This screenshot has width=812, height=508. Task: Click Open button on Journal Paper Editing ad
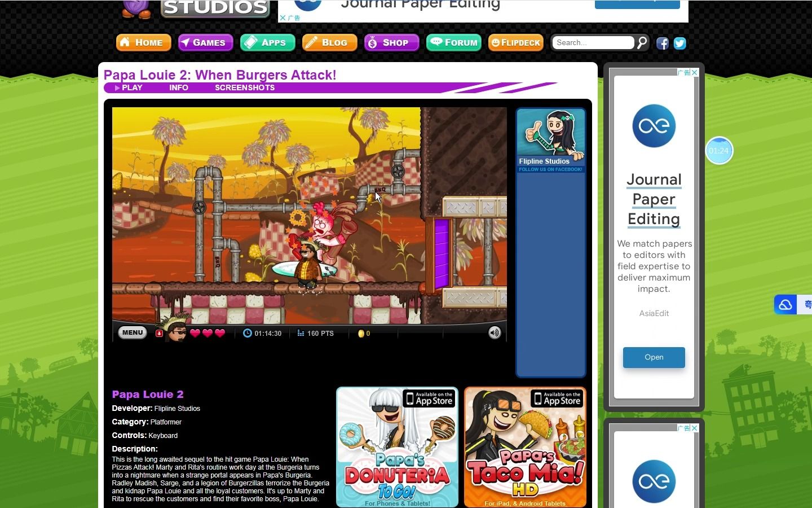(654, 357)
